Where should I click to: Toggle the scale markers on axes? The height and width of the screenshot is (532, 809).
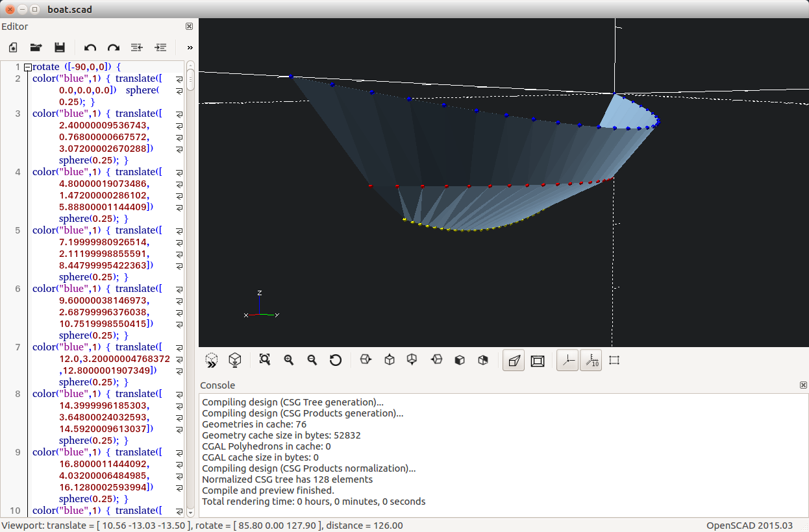coord(591,360)
